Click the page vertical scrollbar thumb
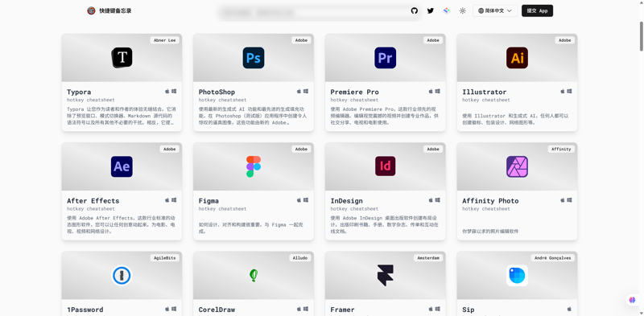The height and width of the screenshot is (316, 644). click(641, 36)
